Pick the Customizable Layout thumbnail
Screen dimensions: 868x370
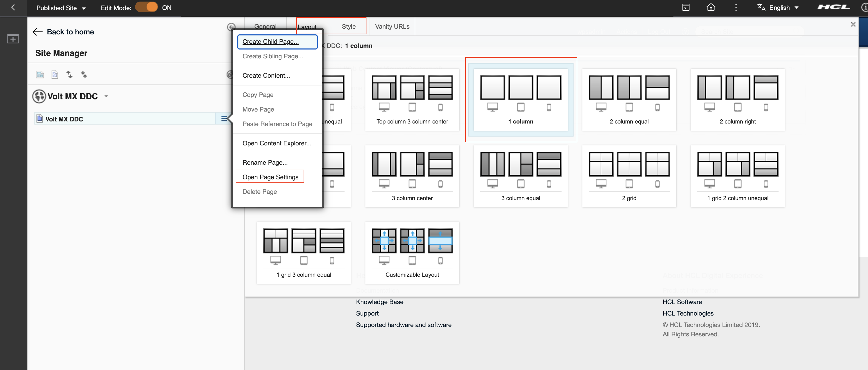[412, 253]
